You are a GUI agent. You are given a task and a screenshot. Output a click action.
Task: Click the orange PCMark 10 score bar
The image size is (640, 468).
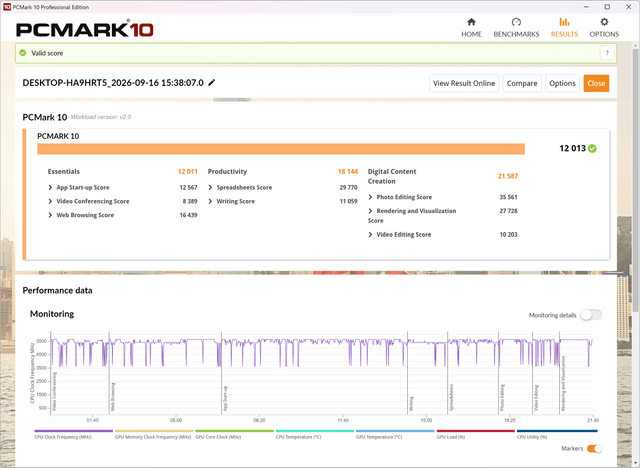click(281, 149)
